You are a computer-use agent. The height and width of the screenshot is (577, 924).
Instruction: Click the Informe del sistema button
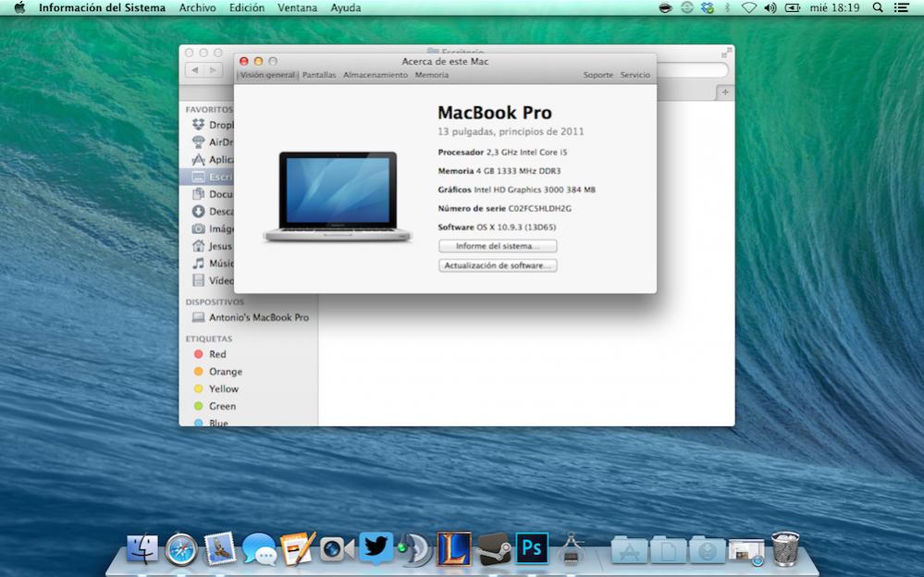[x=498, y=246]
